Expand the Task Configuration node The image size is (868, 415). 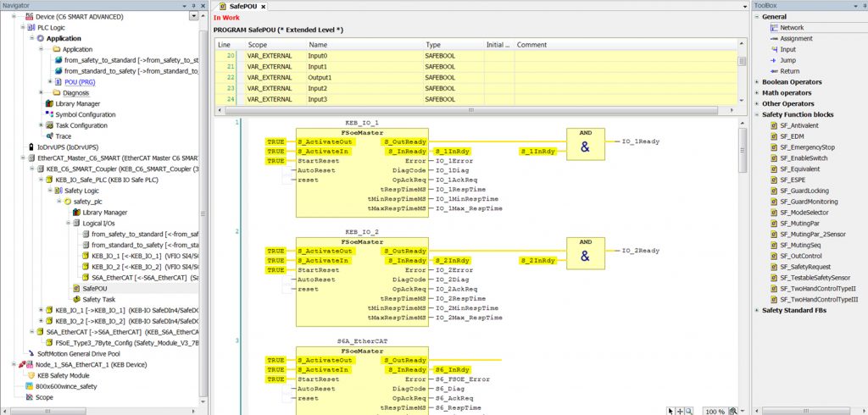(x=40, y=125)
